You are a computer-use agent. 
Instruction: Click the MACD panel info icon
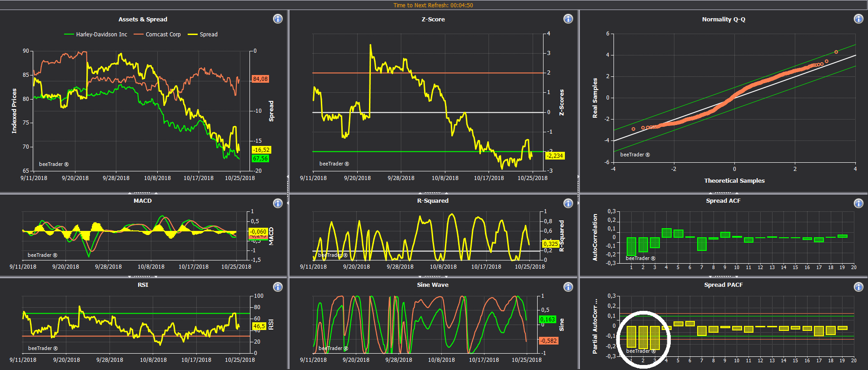[278, 203]
